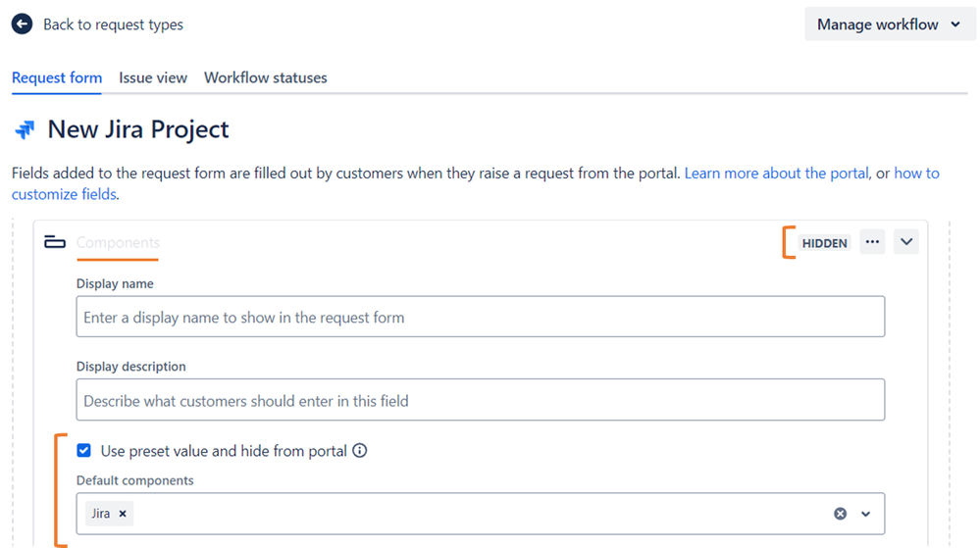
Task: Go back to request types
Action: (113, 25)
